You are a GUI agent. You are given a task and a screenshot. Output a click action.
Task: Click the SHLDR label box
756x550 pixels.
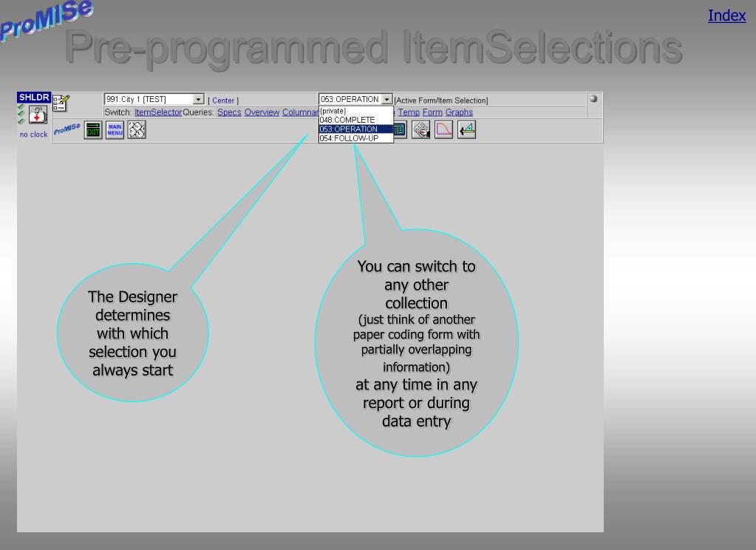pyautogui.click(x=34, y=98)
